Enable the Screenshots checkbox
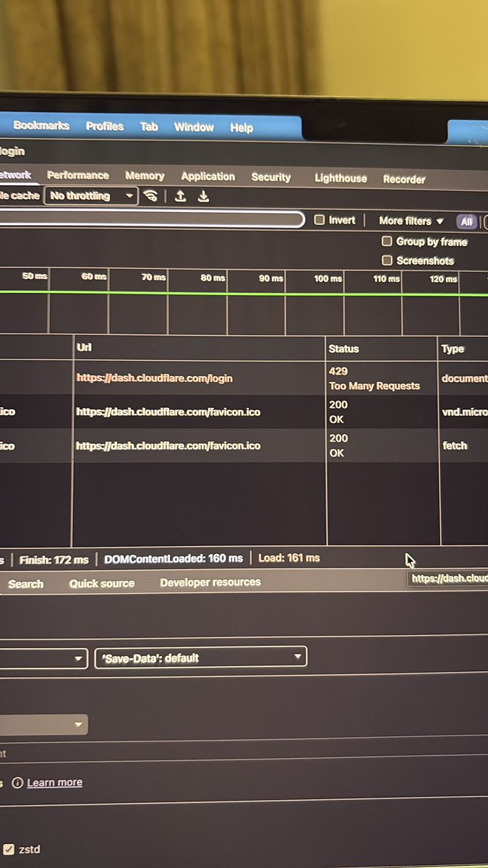The height and width of the screenshot is (868, 488). (x=388, y=260)
